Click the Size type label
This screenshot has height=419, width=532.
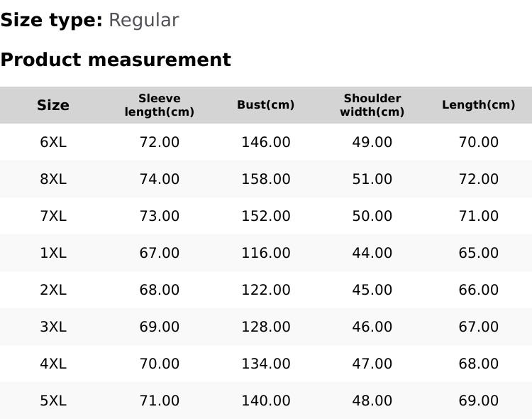[x=51, y=21]
